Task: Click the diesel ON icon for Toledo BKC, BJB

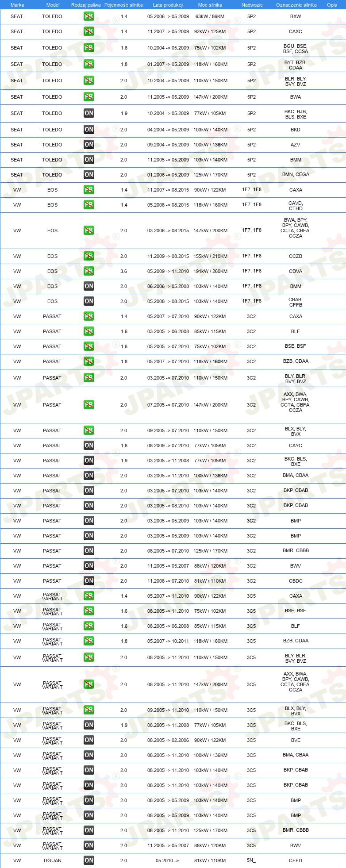Action: (89, 113)
